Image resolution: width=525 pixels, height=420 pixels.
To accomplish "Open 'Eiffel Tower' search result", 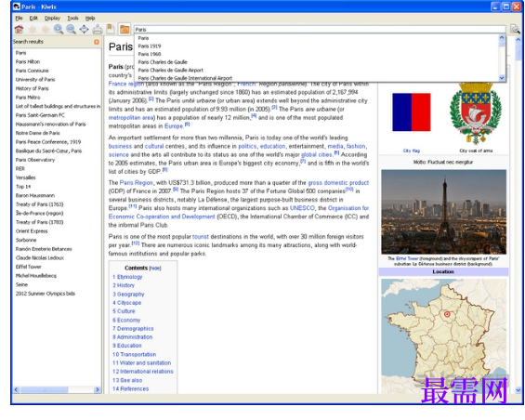I will [x=29, y=267].
